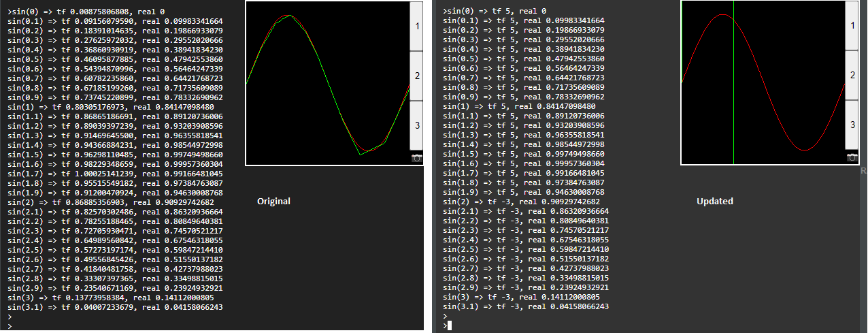This screenshot has width=868, height=335.
Task: Select line 'sin(0) => tf 0.00875806808, real 0'
Action: point(86,12)
